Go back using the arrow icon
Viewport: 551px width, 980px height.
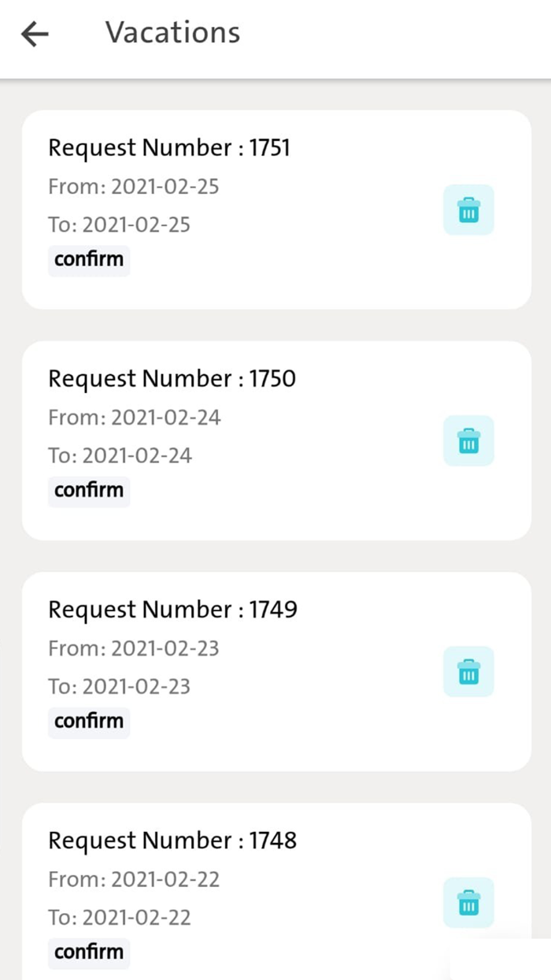[35, 34]
